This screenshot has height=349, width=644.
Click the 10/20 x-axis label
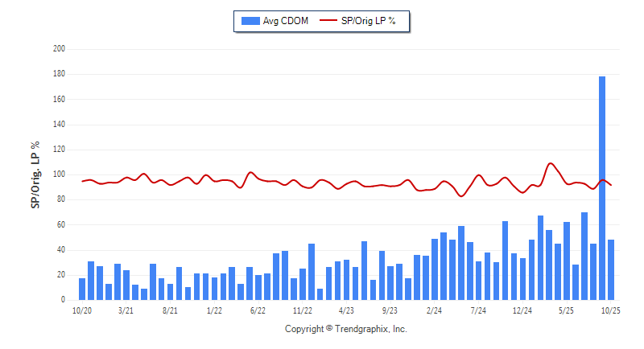(x=81, y=310)
